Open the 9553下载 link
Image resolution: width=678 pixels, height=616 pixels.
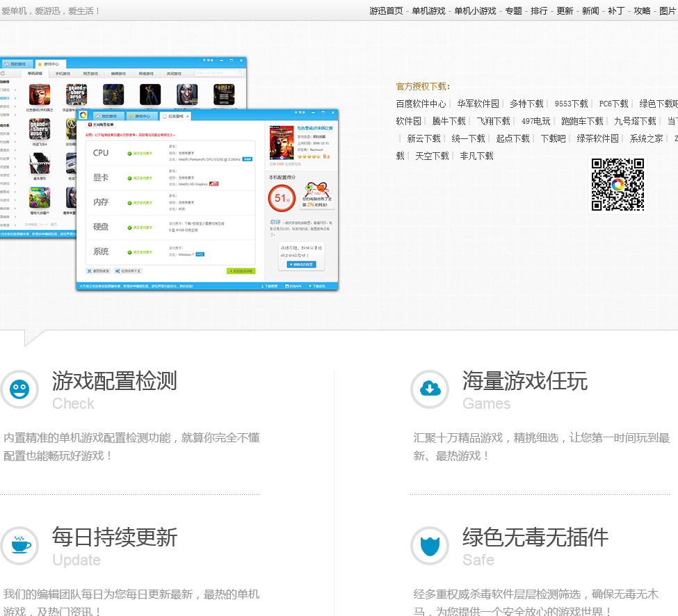pos(571,104)
